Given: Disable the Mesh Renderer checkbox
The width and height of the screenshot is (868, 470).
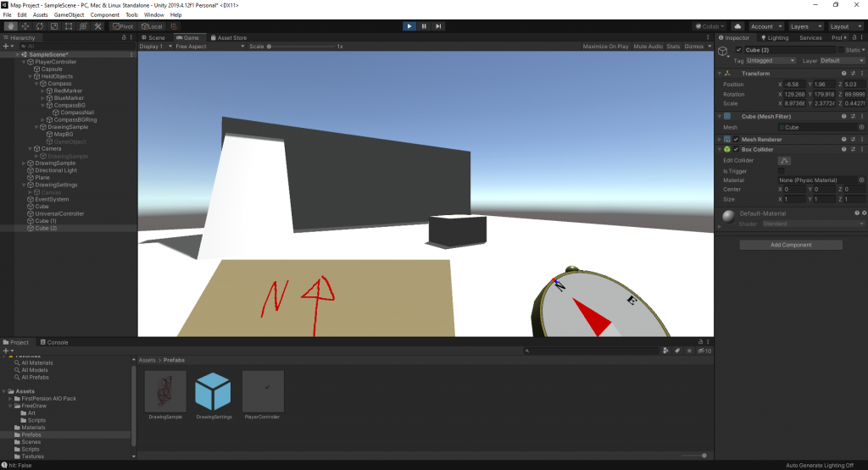Looking at the screenshot, I should [x=737, y=140].
